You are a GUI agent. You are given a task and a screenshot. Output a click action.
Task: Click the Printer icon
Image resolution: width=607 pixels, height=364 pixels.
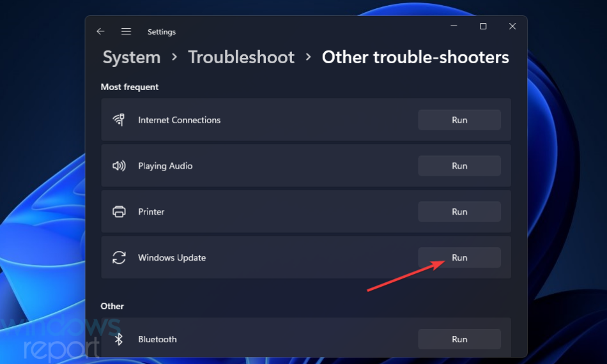point(119,212)
